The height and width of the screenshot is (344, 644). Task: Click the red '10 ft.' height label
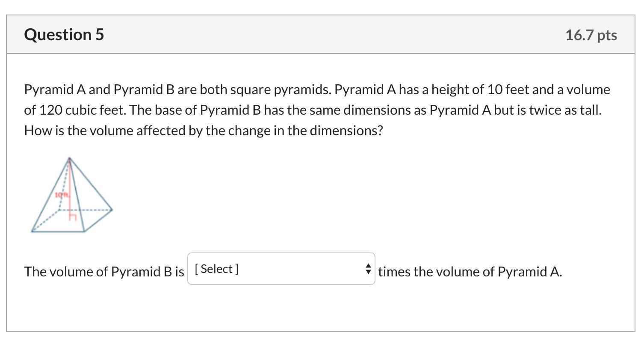pyautogui.click(x=62, y=195)
